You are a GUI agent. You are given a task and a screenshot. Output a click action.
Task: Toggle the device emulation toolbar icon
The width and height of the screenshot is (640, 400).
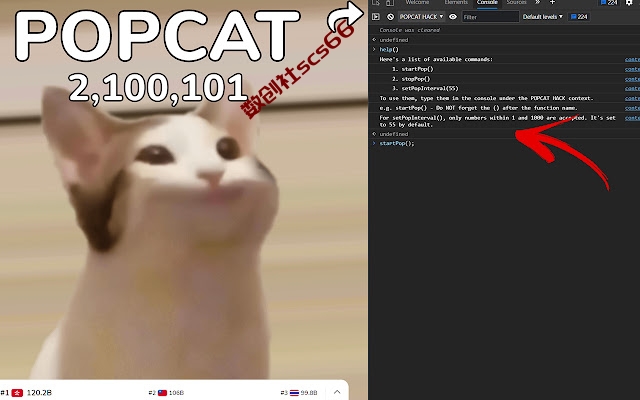[390, 2]
